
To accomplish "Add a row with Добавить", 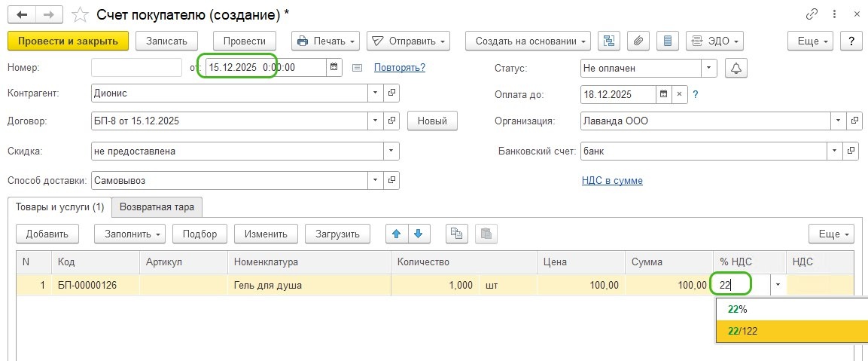I will (x=47, y=234).
